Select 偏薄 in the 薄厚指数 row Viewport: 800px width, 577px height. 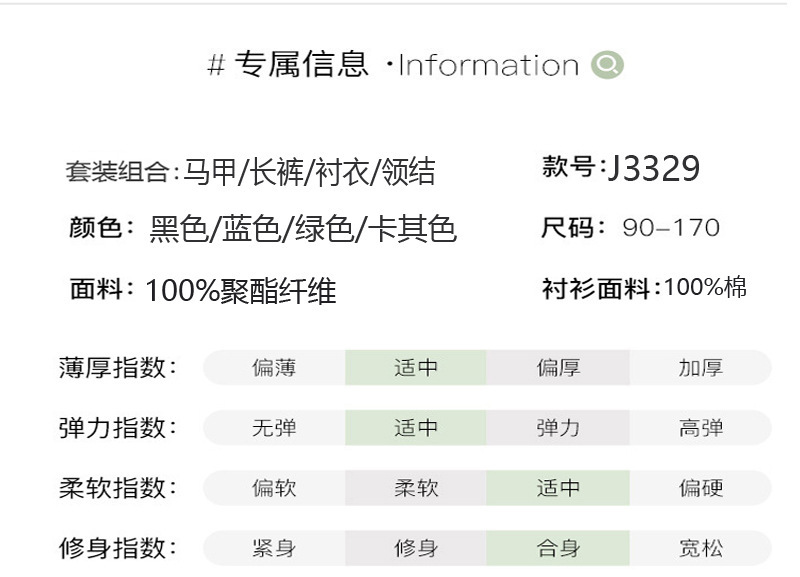274,368
